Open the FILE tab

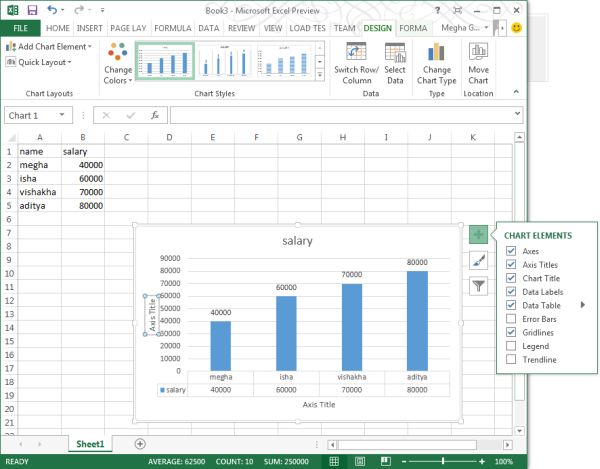pyautogui.click(x=21, y=28)
